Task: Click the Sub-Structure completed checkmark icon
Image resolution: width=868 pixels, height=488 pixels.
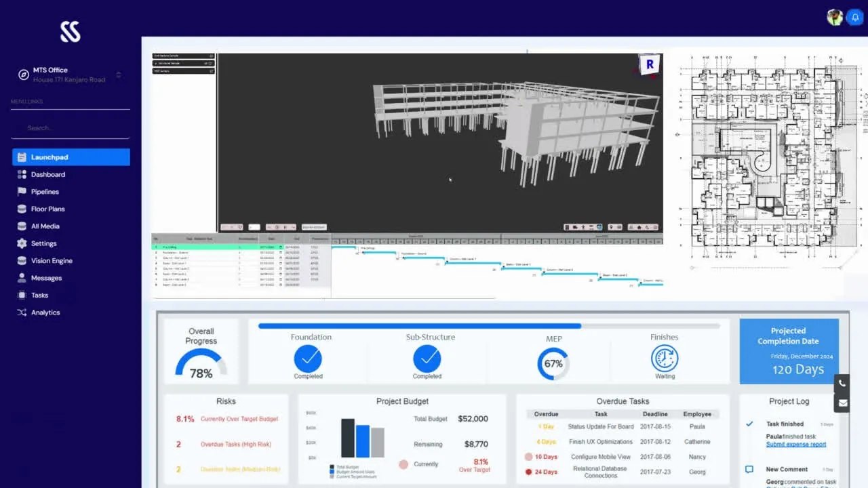Action: pyautogui.click(x=427, y=359)
